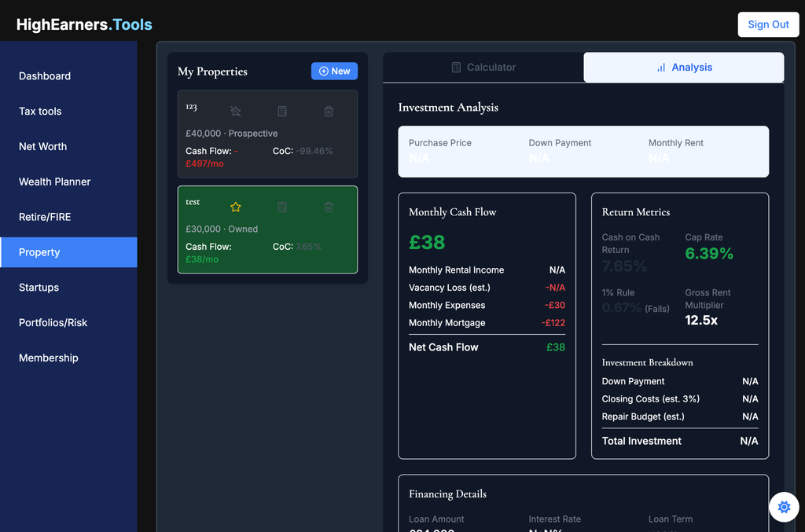The image size is (805, 532).
Task: Delete property 123 with trash icon
Action: pyautogui.click(x=329, y=112)
